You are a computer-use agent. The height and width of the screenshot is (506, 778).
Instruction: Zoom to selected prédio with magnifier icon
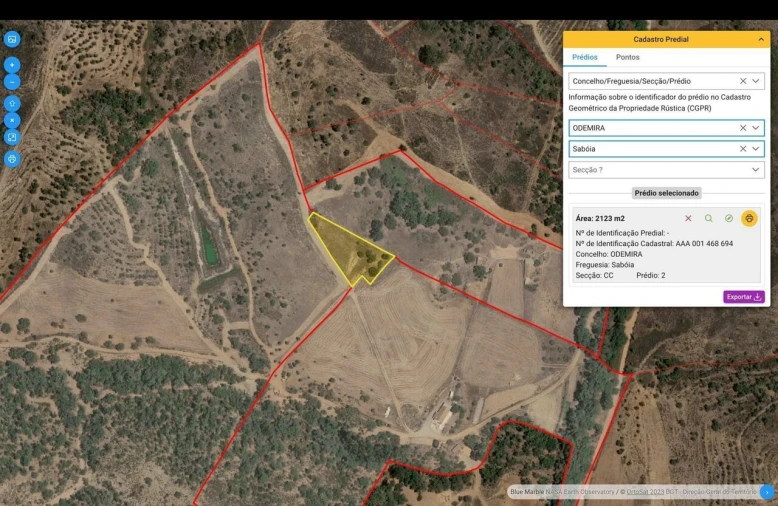(x=709, y=218)
